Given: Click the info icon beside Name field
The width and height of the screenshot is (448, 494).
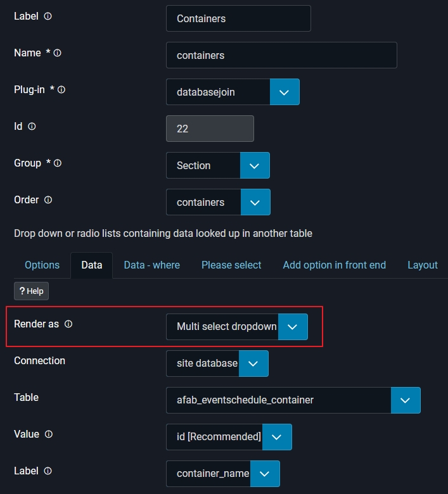Looking at the screenshot, I should click(58, 53).
